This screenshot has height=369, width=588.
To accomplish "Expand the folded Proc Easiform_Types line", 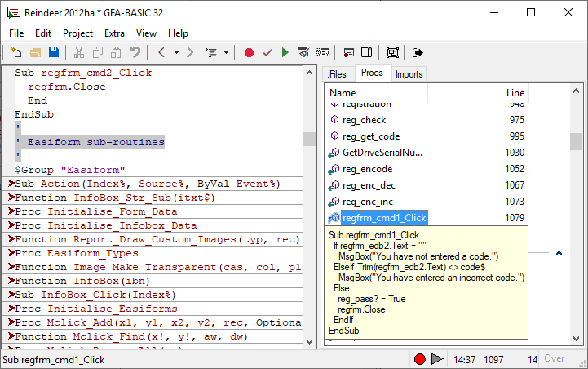I will tap(10, 254).
